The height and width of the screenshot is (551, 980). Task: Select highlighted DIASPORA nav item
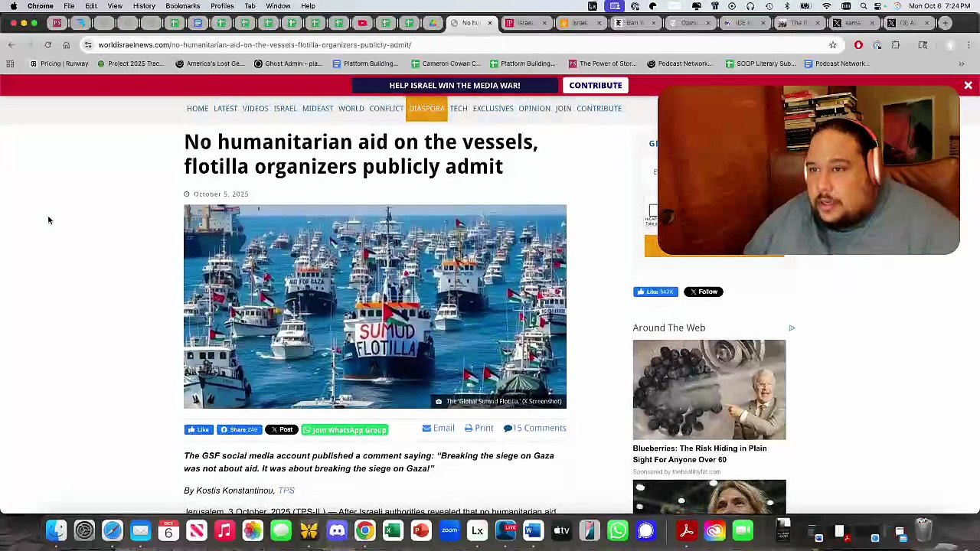(x=426, y=109)
